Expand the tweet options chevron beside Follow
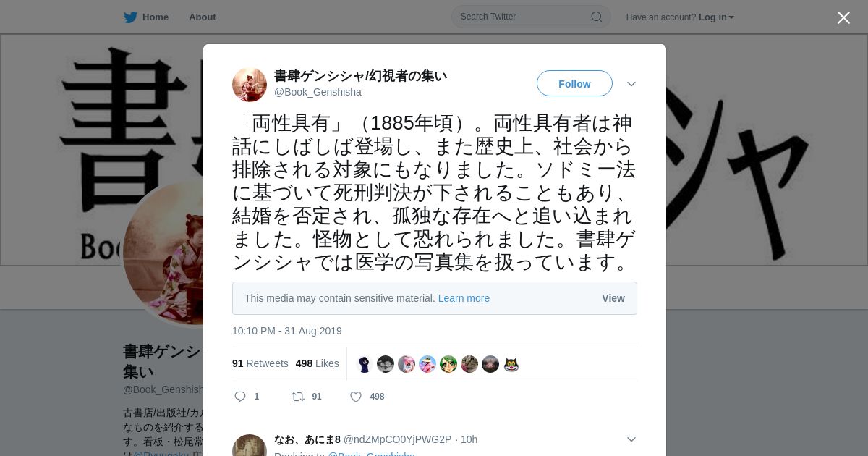 (x=631, y=84)
